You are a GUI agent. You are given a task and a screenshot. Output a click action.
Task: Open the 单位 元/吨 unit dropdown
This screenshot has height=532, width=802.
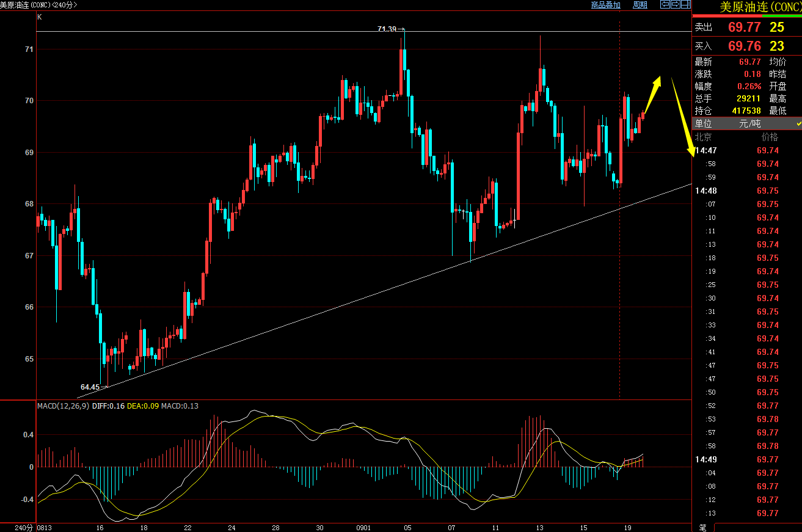(748, 123)
